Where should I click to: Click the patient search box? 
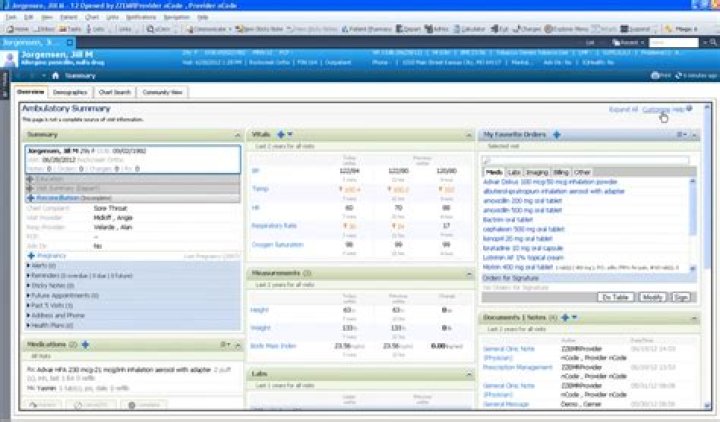tap(674, 42)
